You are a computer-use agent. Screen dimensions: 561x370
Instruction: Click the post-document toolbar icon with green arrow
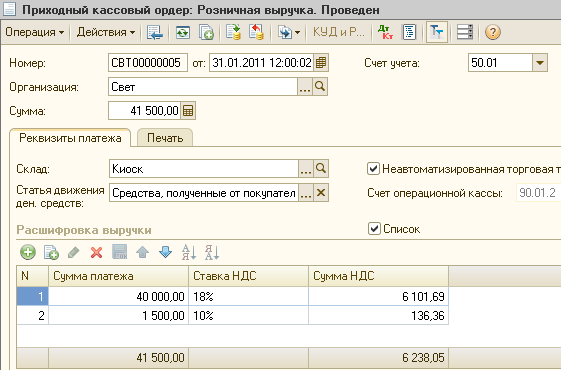(233, 32)
